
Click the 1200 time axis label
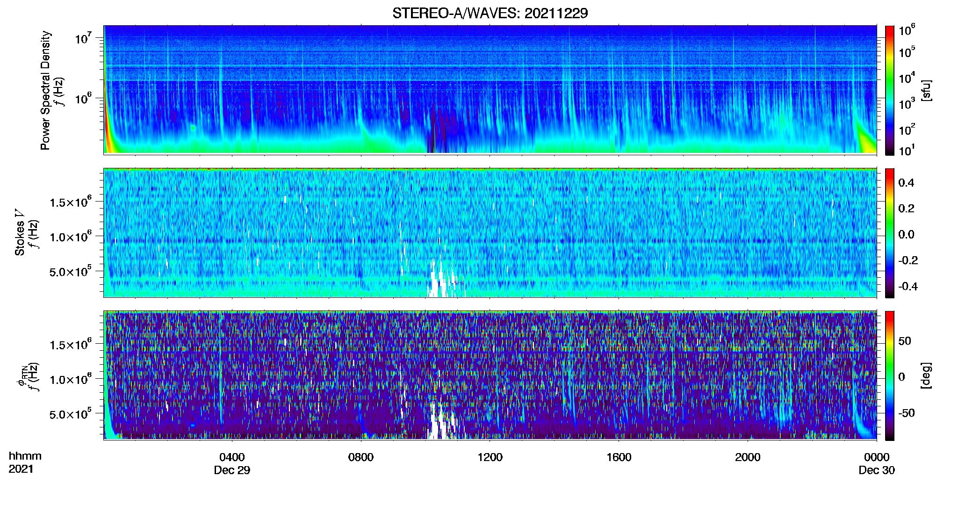490,457
